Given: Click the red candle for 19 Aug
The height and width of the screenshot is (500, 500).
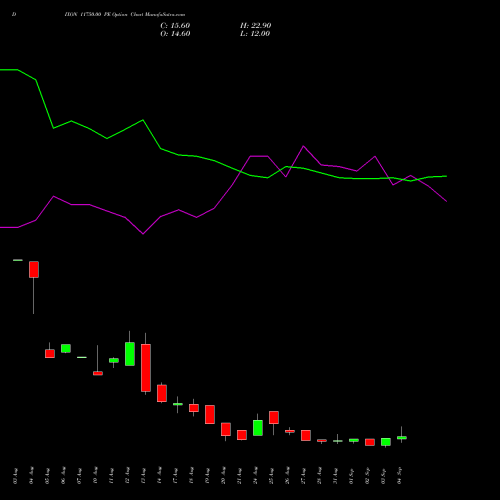Looking at the screenshot, I should click(x=210, y=415).
